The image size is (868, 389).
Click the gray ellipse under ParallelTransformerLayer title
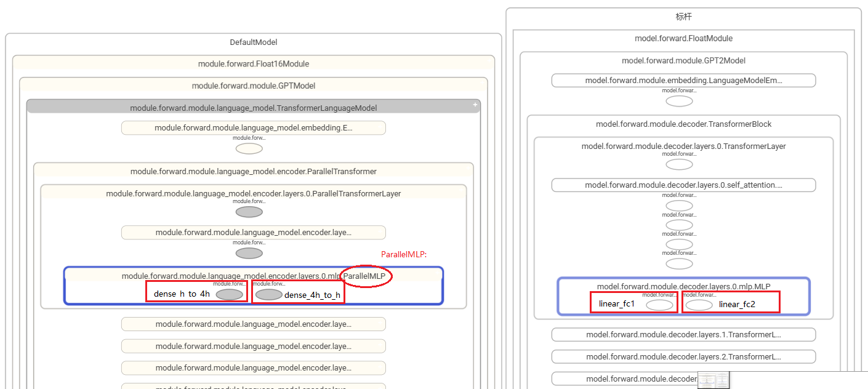249,212
